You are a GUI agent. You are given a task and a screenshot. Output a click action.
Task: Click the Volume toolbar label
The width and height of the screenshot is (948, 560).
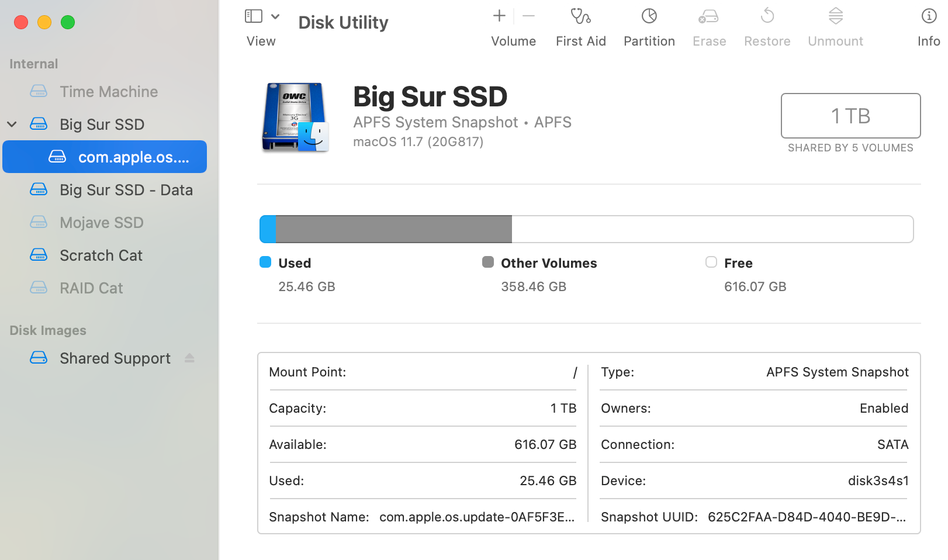514,42
